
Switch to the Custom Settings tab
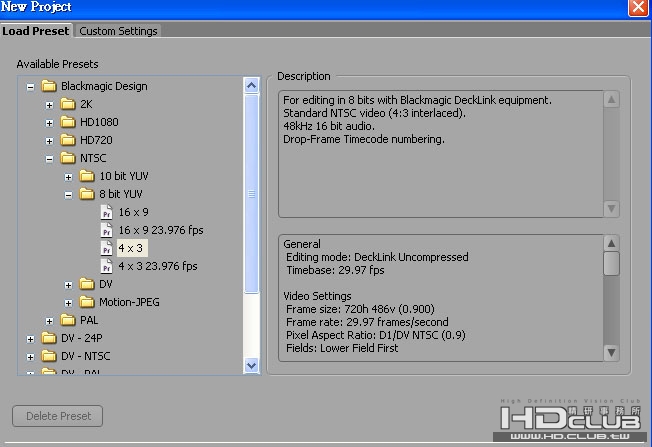coord(118,31)
